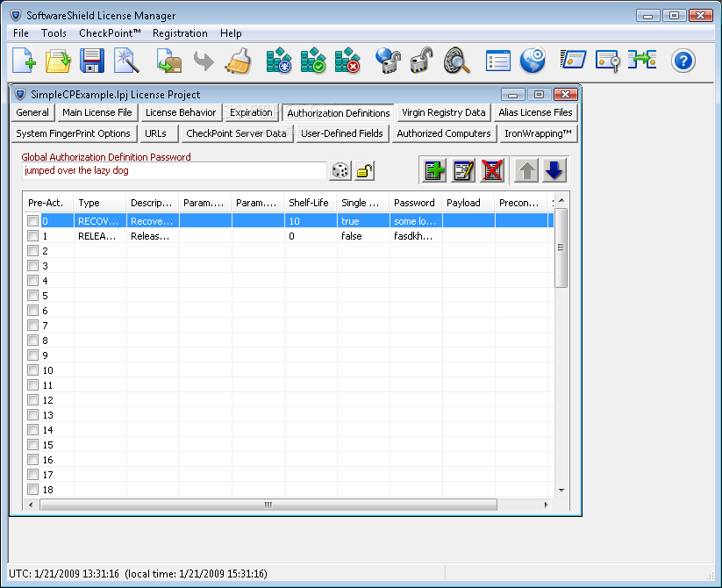
Task: Click table scroll right arrow
Action: click(546, 505)
